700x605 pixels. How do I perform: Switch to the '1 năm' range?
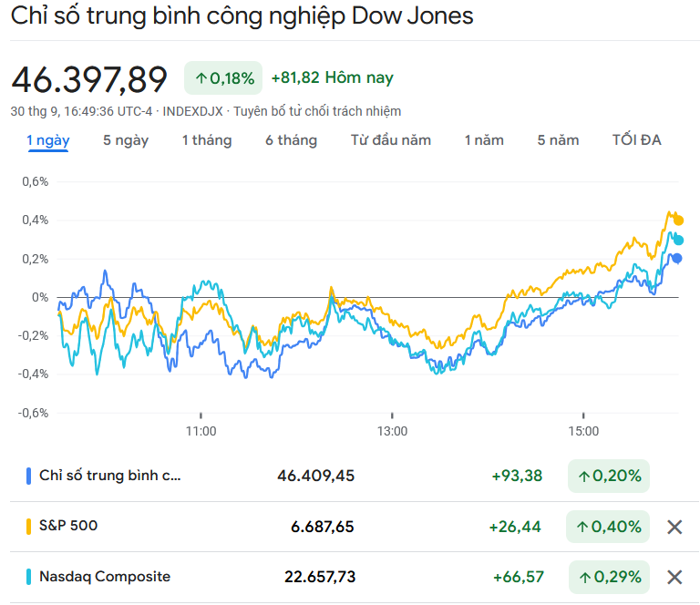pos(484,140)
